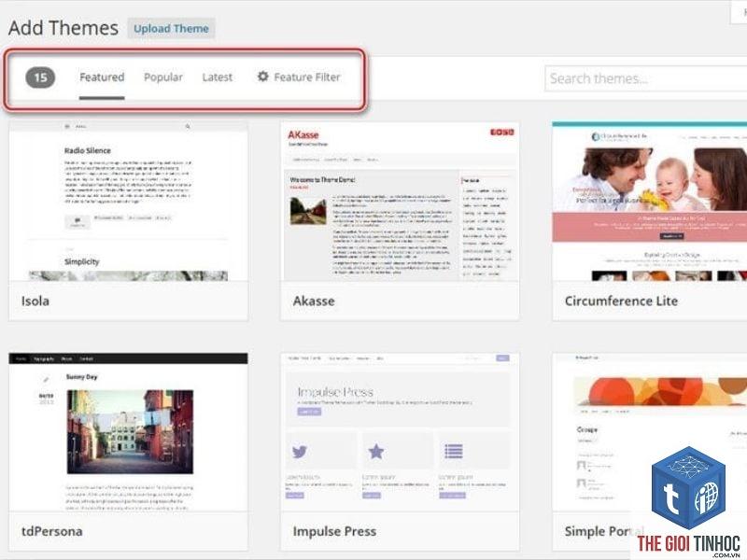This screenshot has height=560, width=747.
Task: Open the Circumference Lite theme screenshot
Action: [x=650, y=202]
